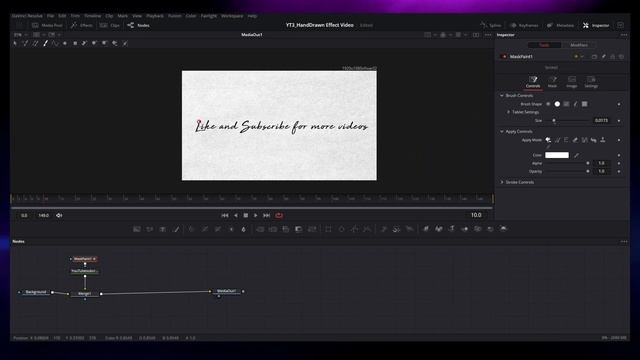Open viewer options three-dot menu

(488, 35)
